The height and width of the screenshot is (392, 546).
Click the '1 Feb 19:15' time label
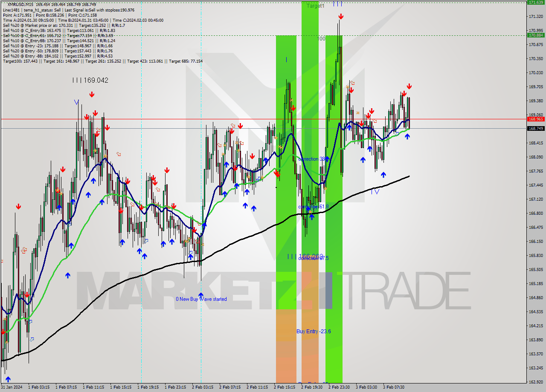tap(148, 387)
